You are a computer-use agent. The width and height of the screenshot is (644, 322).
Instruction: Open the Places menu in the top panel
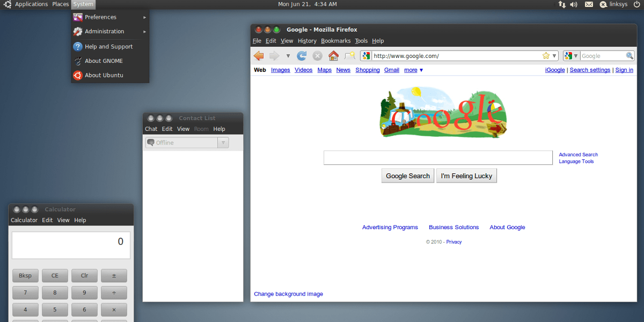[x=61, y=4]
